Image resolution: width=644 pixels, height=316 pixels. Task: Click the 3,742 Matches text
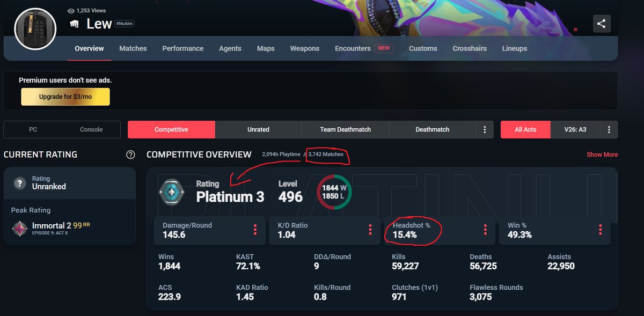326,155
